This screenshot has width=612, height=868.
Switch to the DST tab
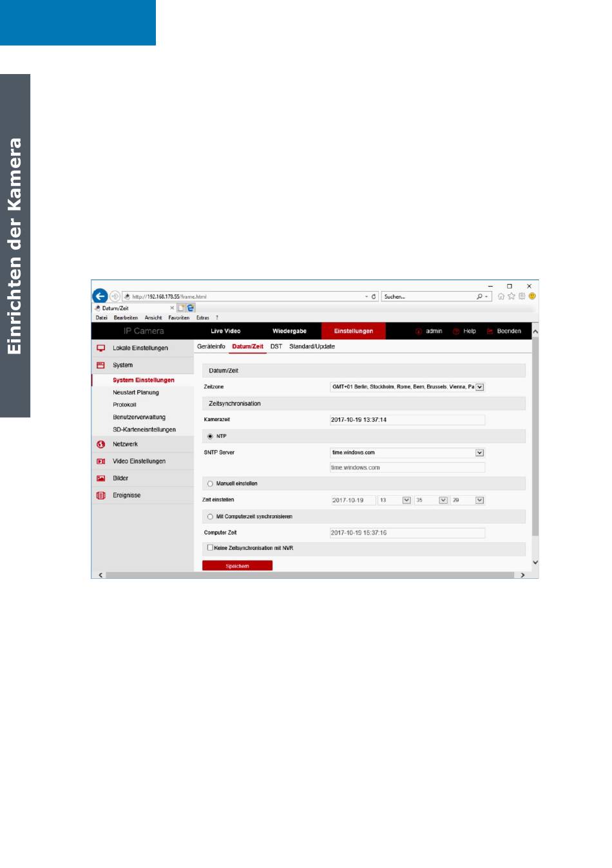pyautogui.click(x=276, y=346)
